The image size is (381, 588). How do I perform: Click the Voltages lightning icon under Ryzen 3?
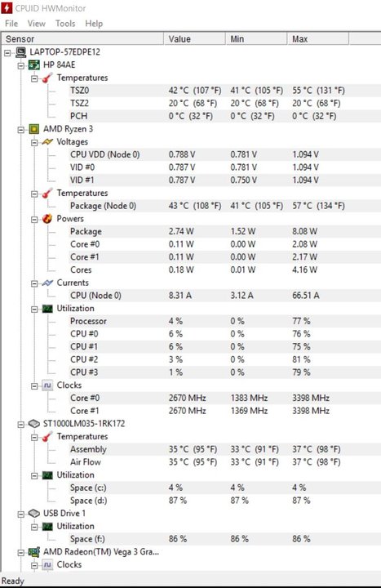(x=47, y=142)
